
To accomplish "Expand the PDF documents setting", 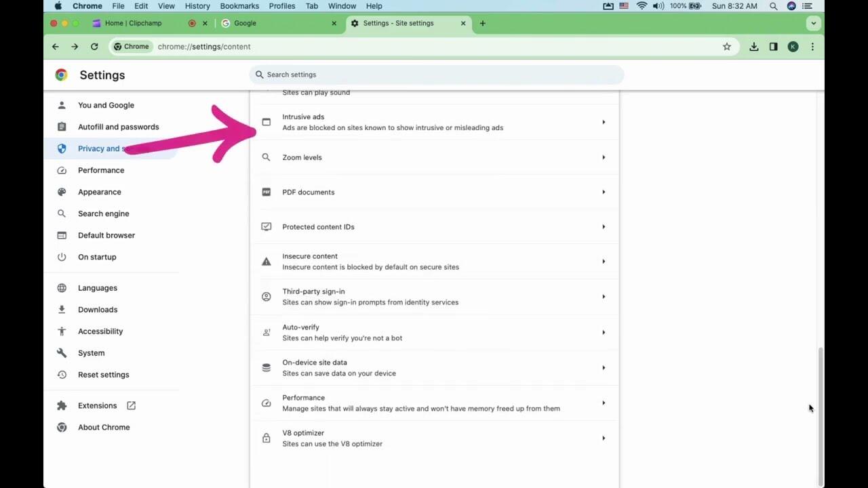I will point(434,192).
